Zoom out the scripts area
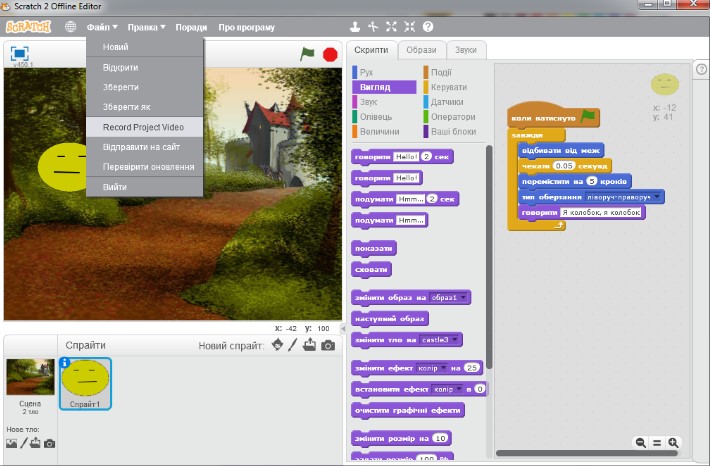 tap(641, 442)
